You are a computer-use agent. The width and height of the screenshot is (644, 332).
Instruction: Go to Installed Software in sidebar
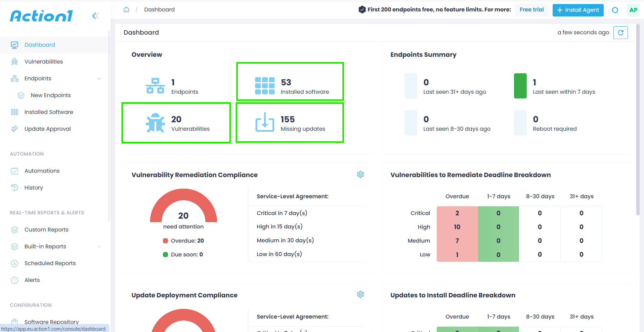pos(48,112)
